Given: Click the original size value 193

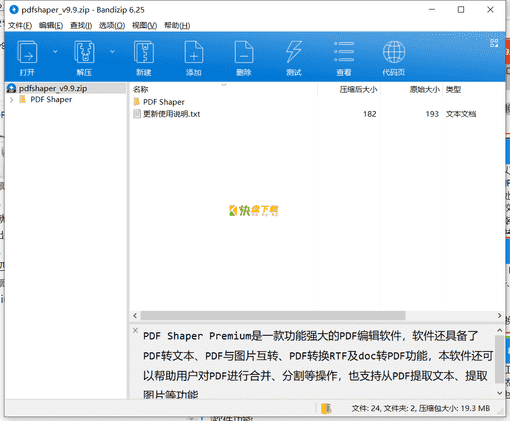Looking at the screenshot, I should pyautogui.click(x=432, y=114).
